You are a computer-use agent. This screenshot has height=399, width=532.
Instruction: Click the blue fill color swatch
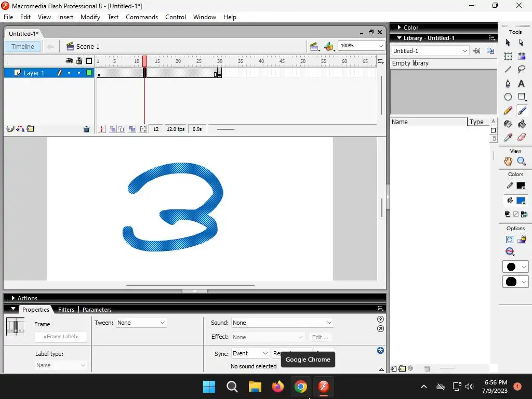[x=521, y=200]
